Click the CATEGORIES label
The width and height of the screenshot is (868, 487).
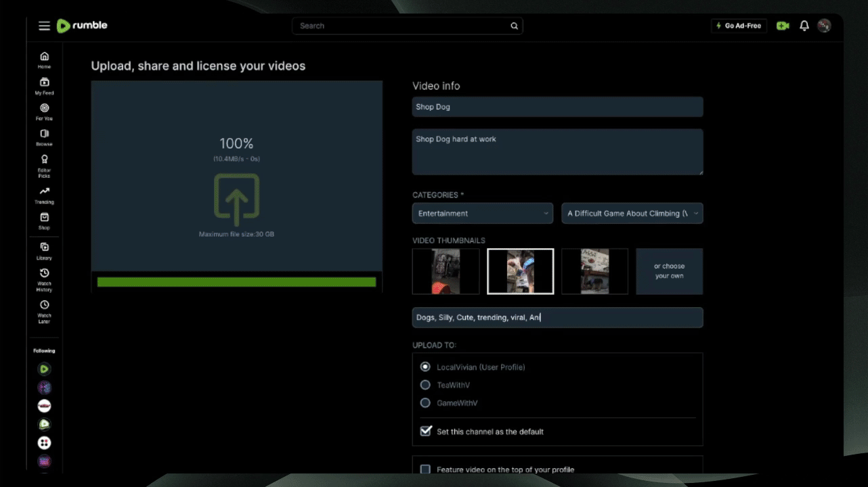click(x=438, y=195)
